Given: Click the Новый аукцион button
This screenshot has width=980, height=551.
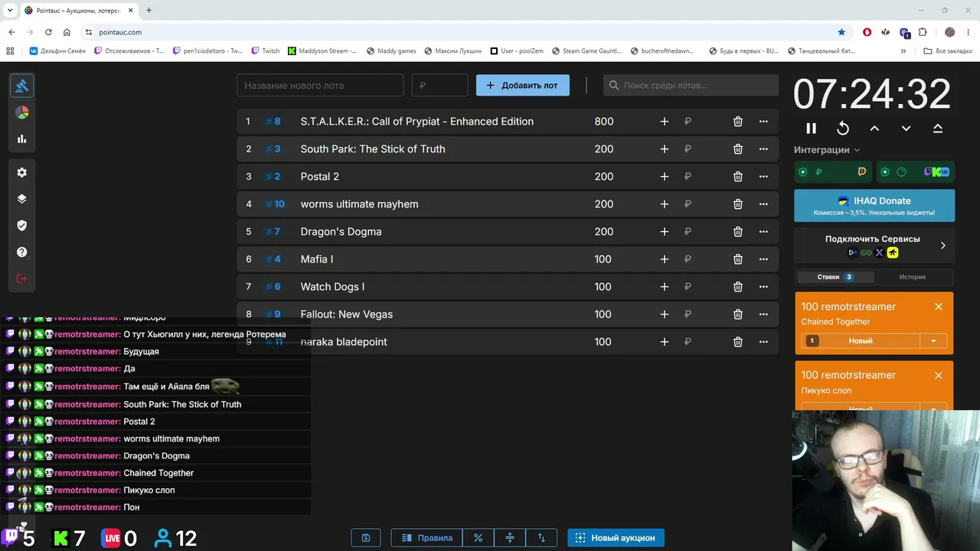Looking at the screenshot, I should click(616, 538).
